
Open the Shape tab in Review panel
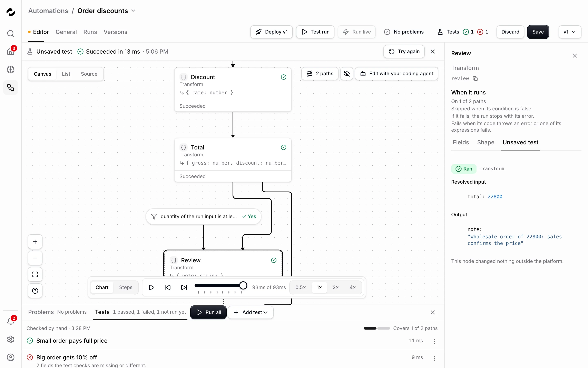tap(486, 142)
